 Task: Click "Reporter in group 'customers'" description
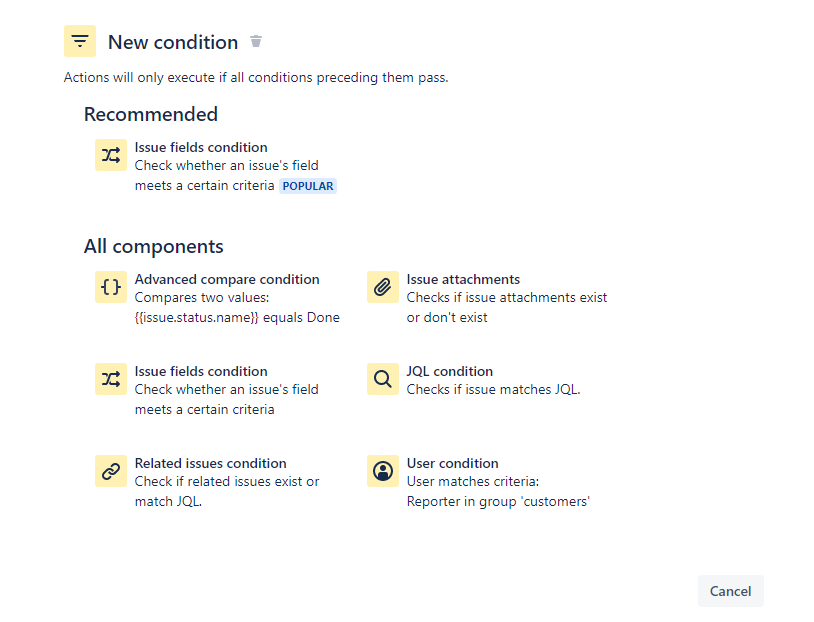(498, 502)
